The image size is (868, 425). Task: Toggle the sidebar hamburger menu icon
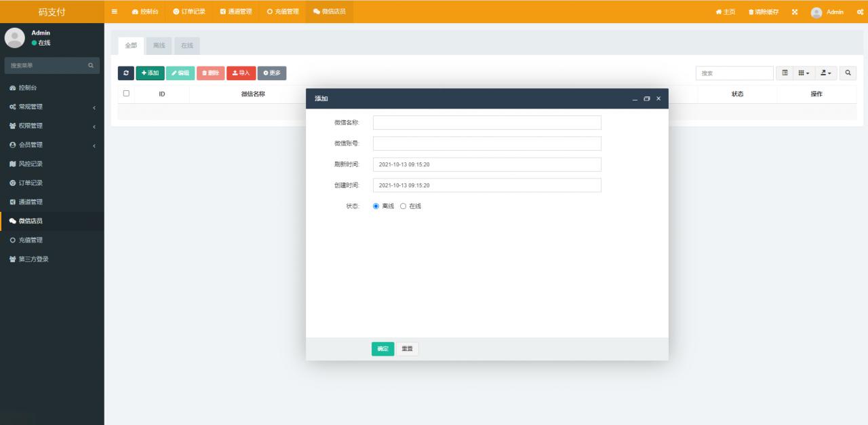(115, 12)
